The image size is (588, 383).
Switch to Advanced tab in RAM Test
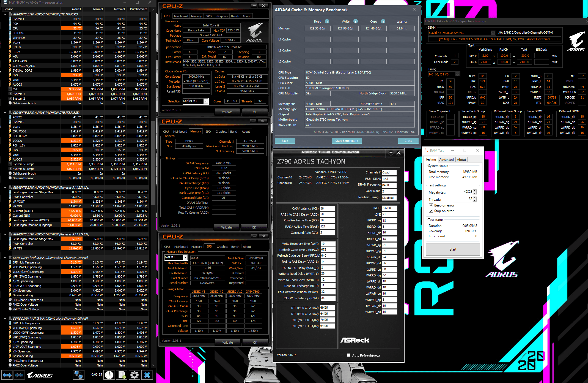(446, 160)
